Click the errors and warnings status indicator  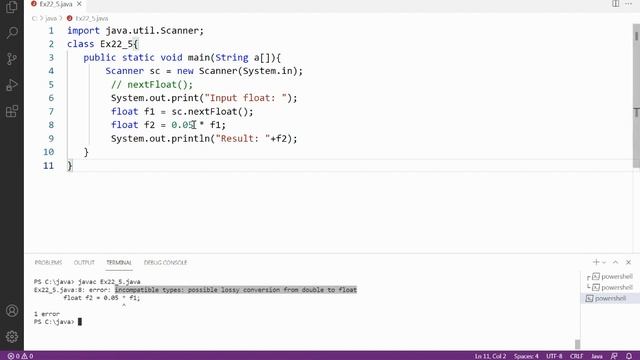pos(20,356)
